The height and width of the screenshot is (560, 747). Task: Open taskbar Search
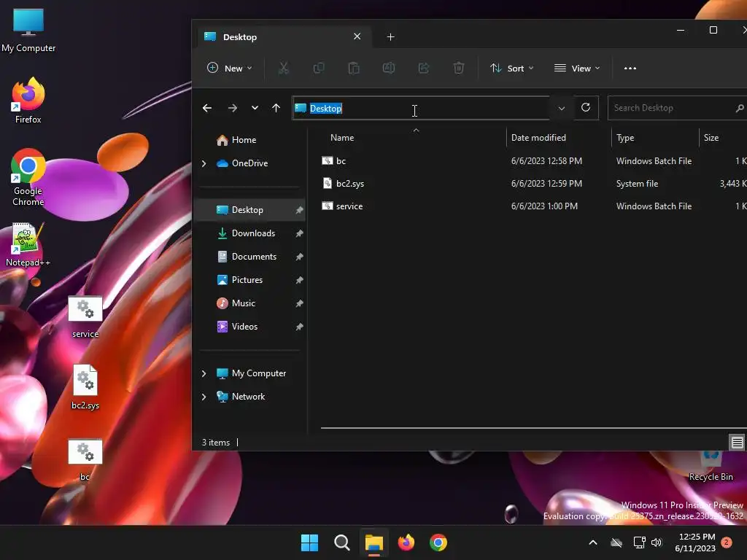341,542
